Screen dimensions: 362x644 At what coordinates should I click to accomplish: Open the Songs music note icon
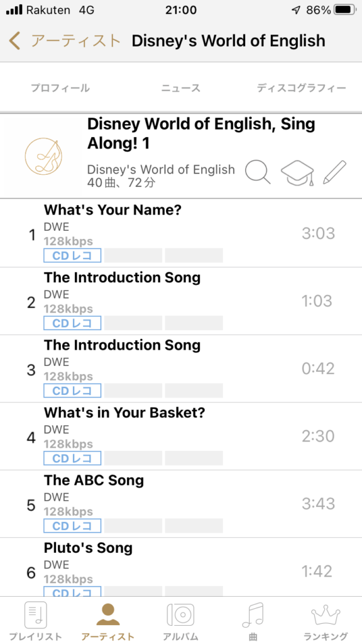click(x=253, y=615)
